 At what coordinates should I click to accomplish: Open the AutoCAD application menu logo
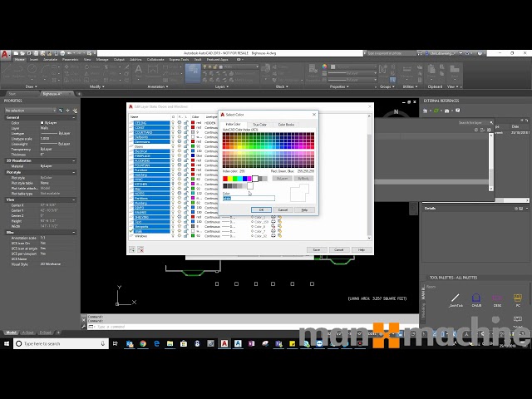point(5,54)
